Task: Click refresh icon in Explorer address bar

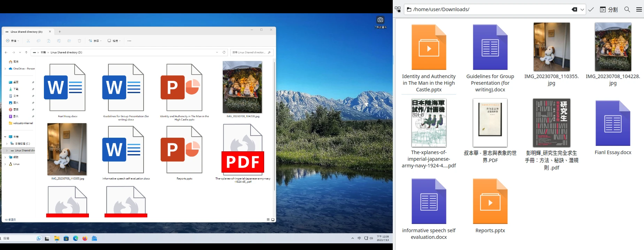Action: pyautogui.click(x=224, y=52)
